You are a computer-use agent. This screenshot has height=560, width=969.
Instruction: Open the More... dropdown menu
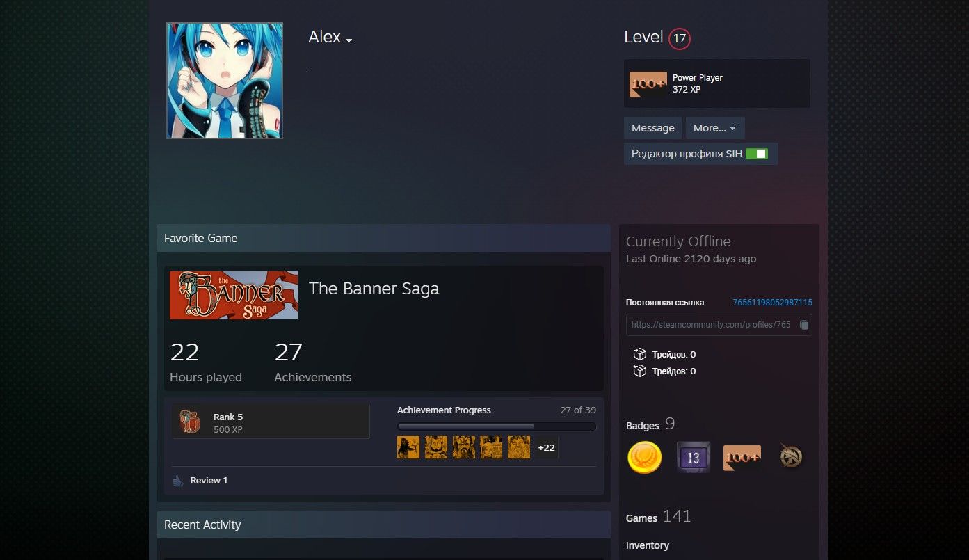click(714, 128)
